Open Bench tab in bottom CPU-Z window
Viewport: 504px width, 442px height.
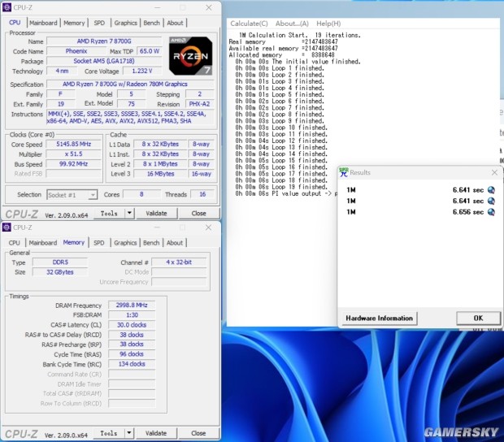[x=151, y=243]
